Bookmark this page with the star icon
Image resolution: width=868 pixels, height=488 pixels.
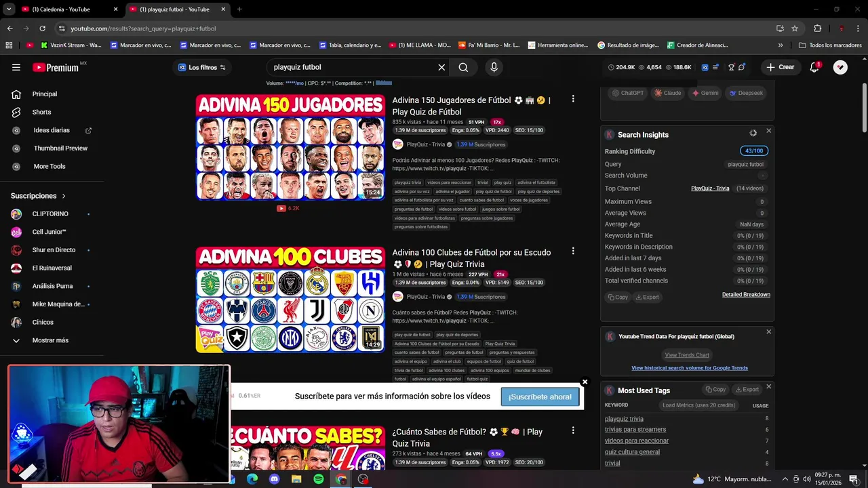[x=795, y=28]
